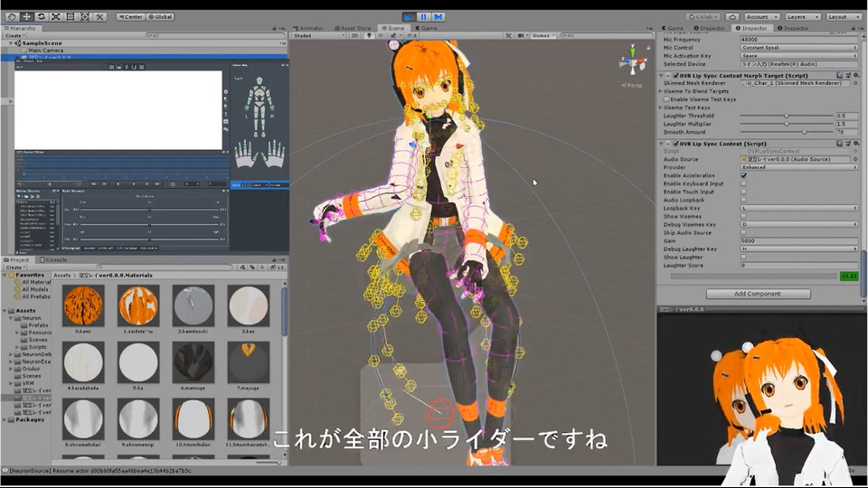Uncheck Enable Acceleration
868x488 pixels.
click(x=743, y=175)
